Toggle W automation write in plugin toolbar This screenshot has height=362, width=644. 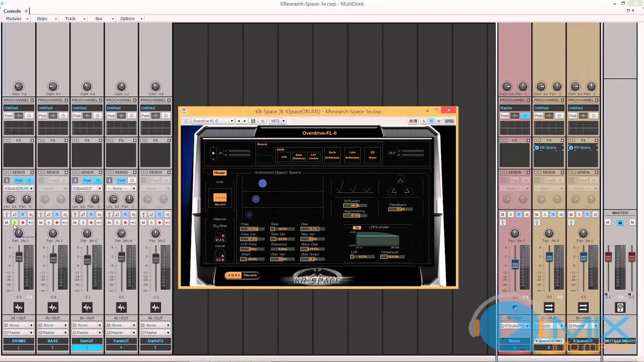tap(439, 121)
